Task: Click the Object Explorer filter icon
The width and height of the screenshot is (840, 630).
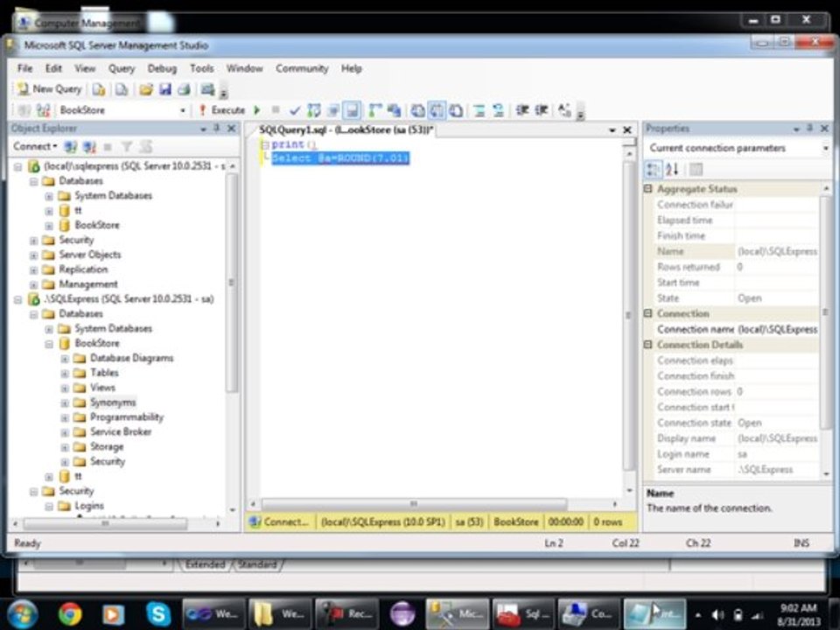Action: coord(127,146)
